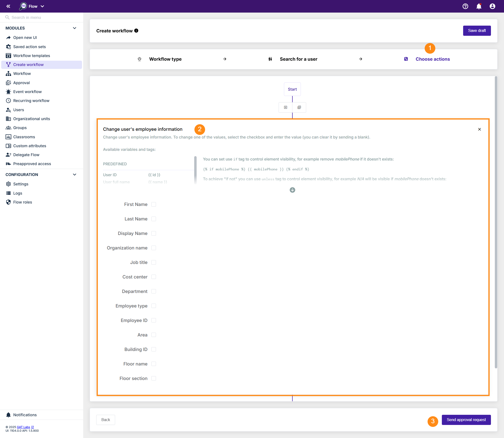Screen dimensions: 504x438
Task: Click the Groups people icon
Action: coord(8,128)
